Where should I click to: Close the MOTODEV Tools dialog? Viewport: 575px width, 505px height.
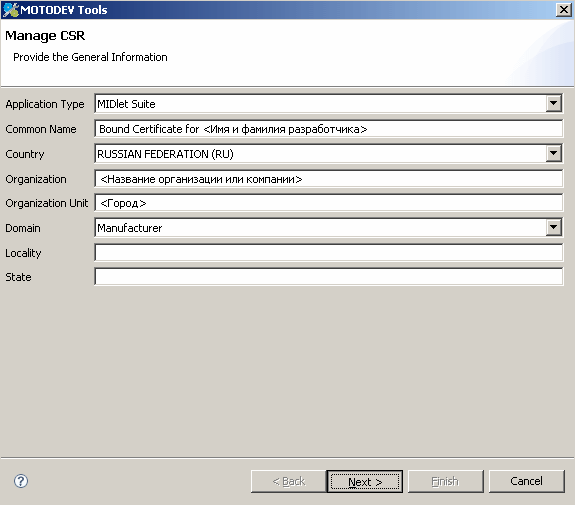pyautogui.click(x=564, y=10)
